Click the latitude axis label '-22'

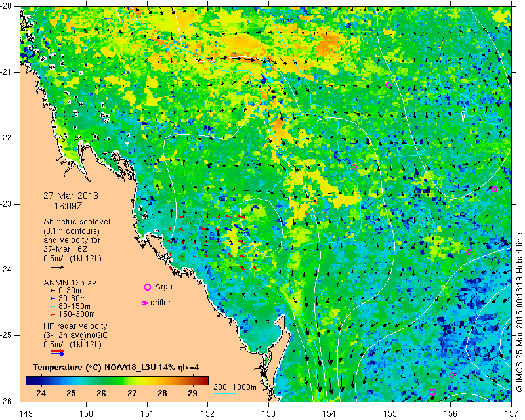[x=7, y=138]
